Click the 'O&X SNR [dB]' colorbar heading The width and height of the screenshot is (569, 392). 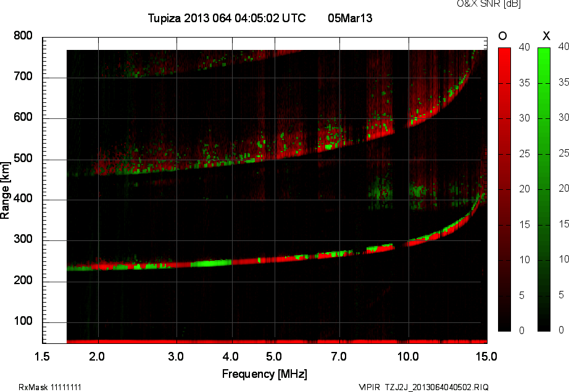click(x=488, y=4)
